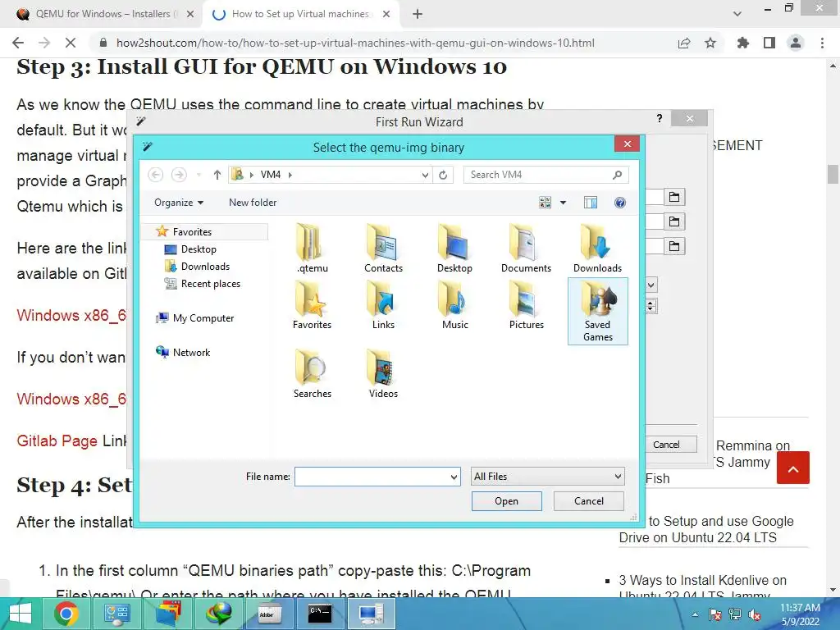The height and width of the screenshot is (630, 840).
Task: Click the browser address bar URL
Action: point(355,43)
